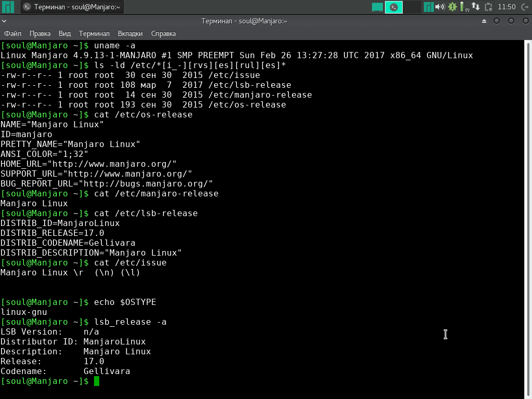Open the Правка menu
The image size is (532, 399).
tap(40, 34)
